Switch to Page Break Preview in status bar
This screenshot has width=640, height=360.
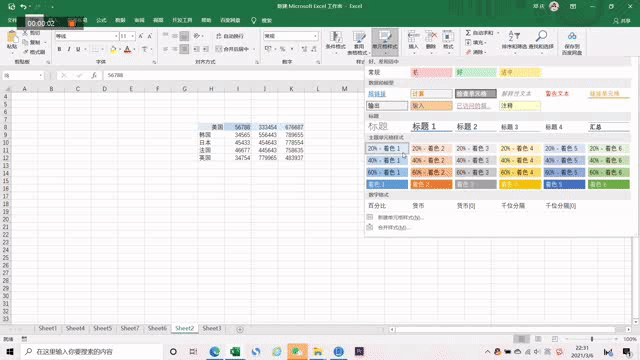pos(555,339)
